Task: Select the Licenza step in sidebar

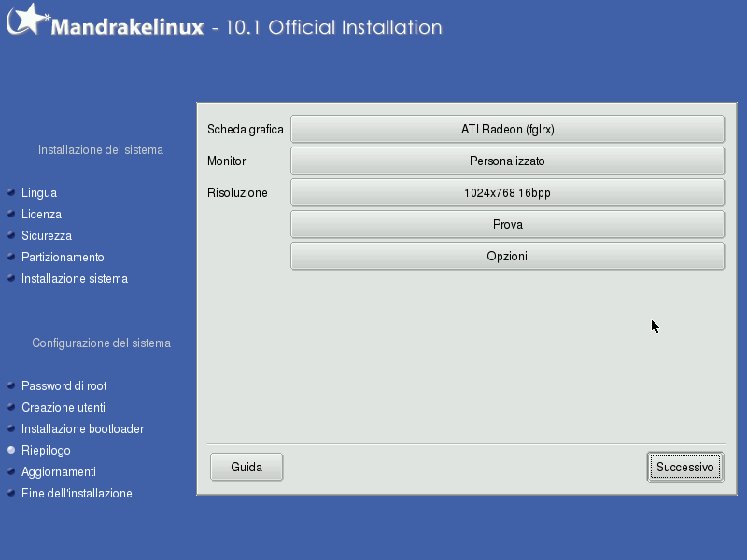Action: point(41,215)
